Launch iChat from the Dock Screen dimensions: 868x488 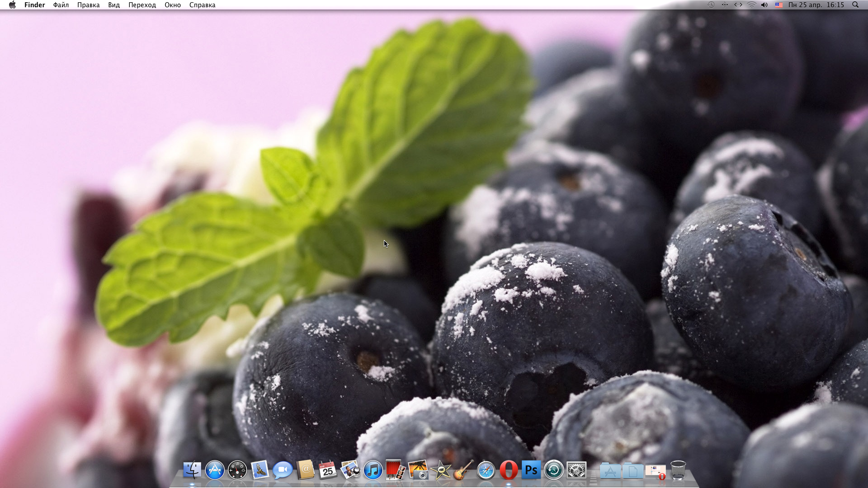coord(283,470)
